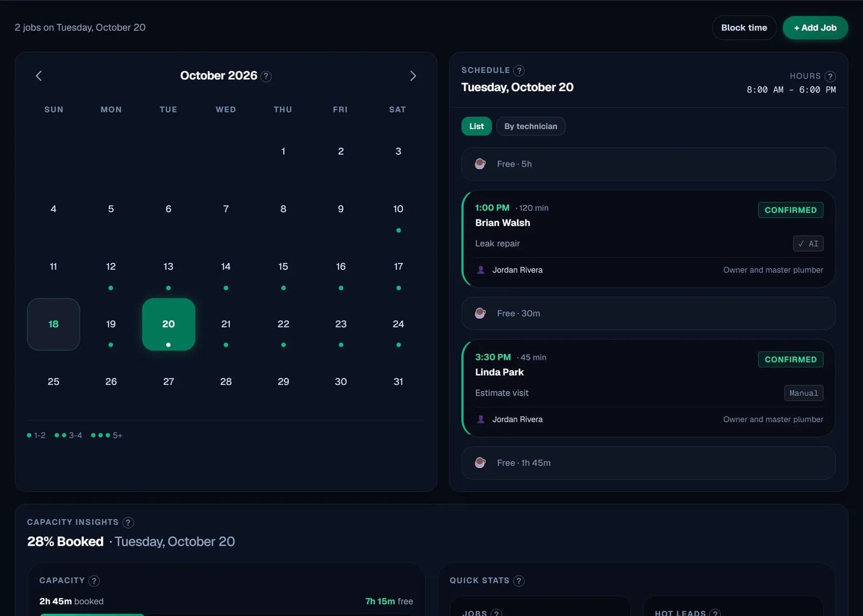The width and height of the screenshot is (863, 616).
Task: Click the 8:00 AM – 6:00 PM hours text
Action: click(x=791, y=90)
